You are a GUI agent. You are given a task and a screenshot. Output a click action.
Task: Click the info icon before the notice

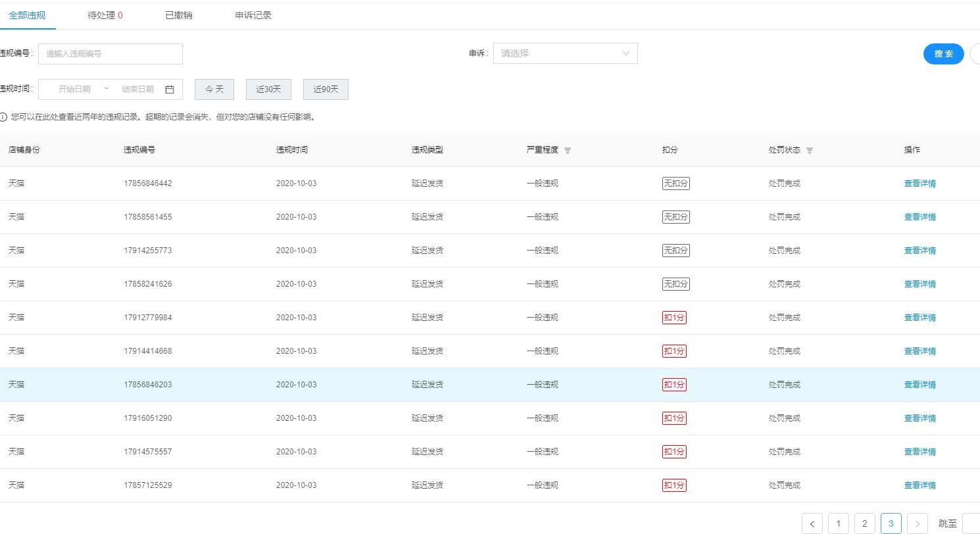3,117
